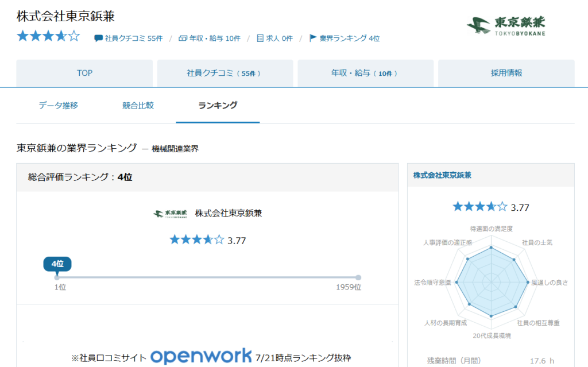The image size is (588, 367).
Task: Click the 総合評価ランキング：4位 heading
Action: pyautogui.click(x=80, y=177)
